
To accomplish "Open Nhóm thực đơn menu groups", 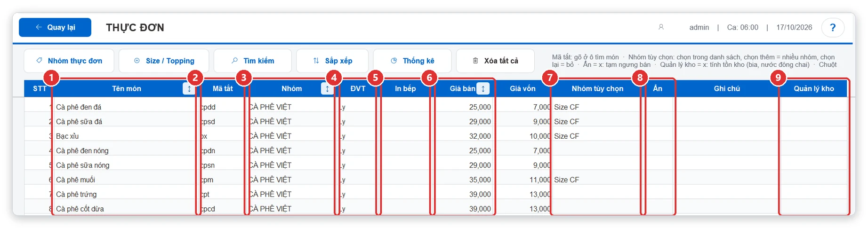I will 69,61.
